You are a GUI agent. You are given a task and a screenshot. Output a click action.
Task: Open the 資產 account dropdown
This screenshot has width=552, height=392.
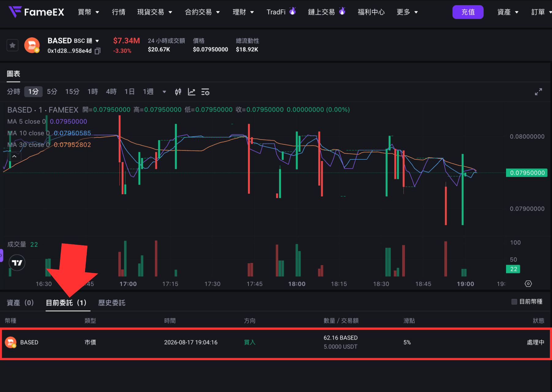[508, 12]
